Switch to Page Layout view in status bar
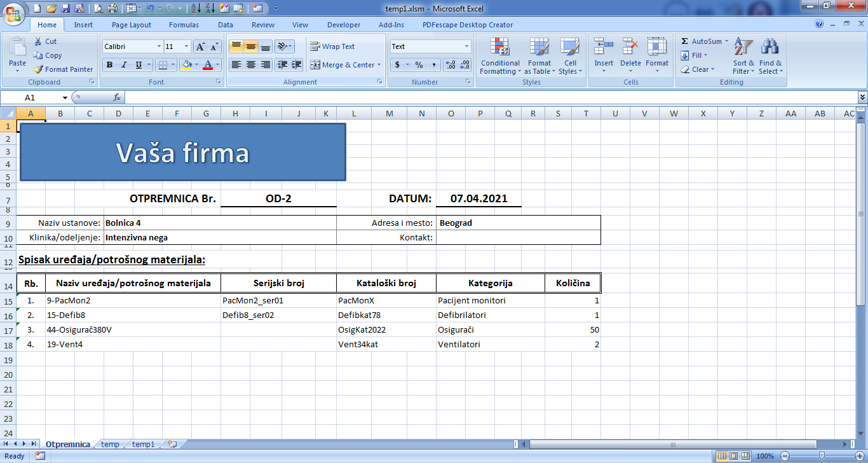This screenshot has width=868, height=463. 733,456
